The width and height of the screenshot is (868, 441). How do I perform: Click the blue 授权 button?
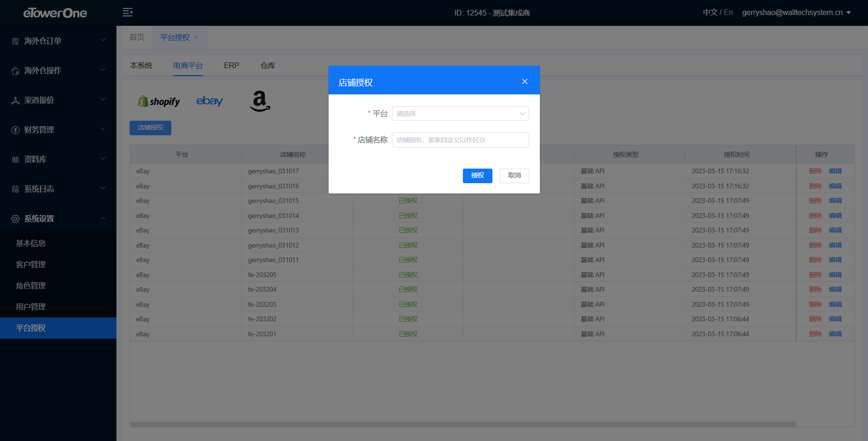click(477, 176)
